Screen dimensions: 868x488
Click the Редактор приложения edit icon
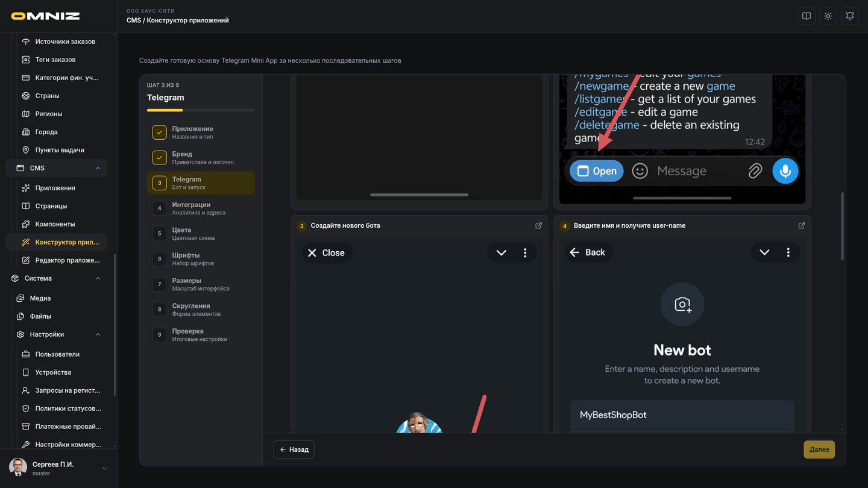pyautogui.click(x=26, y=260)
